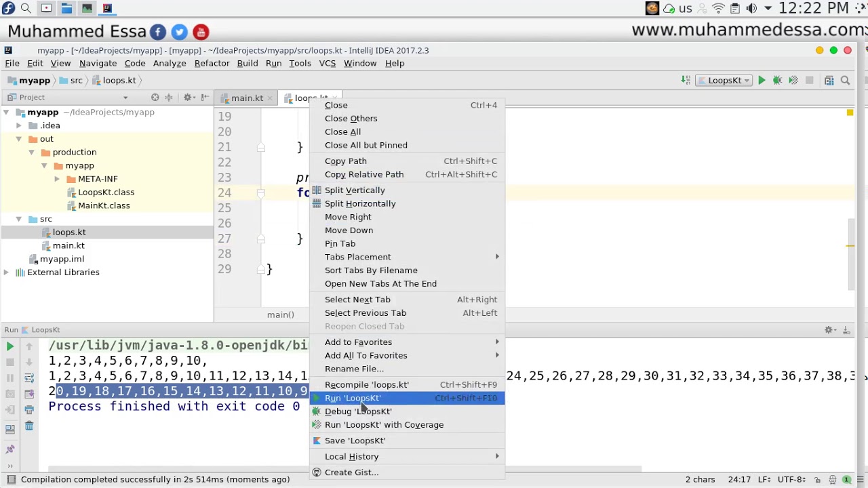Click the Exit icon in Run panel
This screenshot has height=488, width=868.
pyautogui.click(x=10, y=410)
